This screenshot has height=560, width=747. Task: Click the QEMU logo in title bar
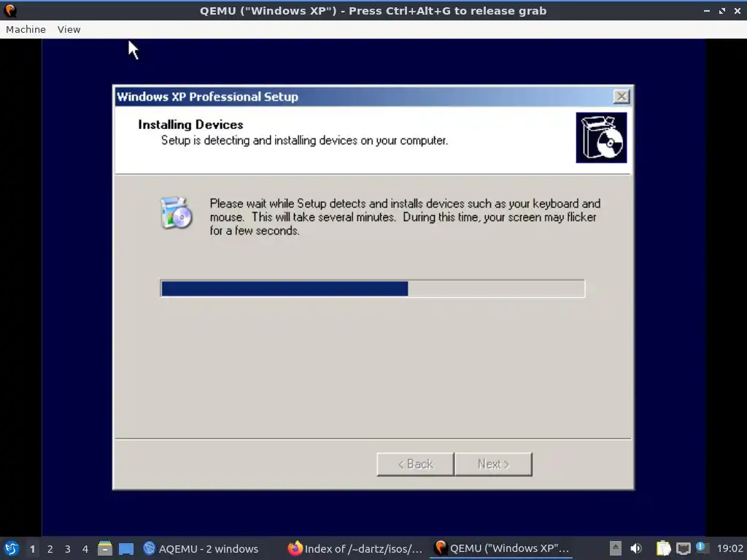[10, 10]
